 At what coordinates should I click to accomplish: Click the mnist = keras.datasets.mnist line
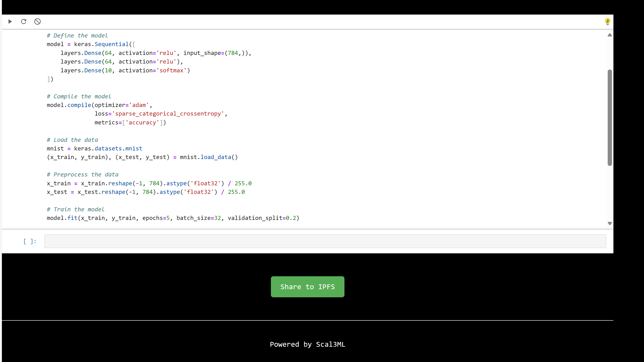click(95, 149)
